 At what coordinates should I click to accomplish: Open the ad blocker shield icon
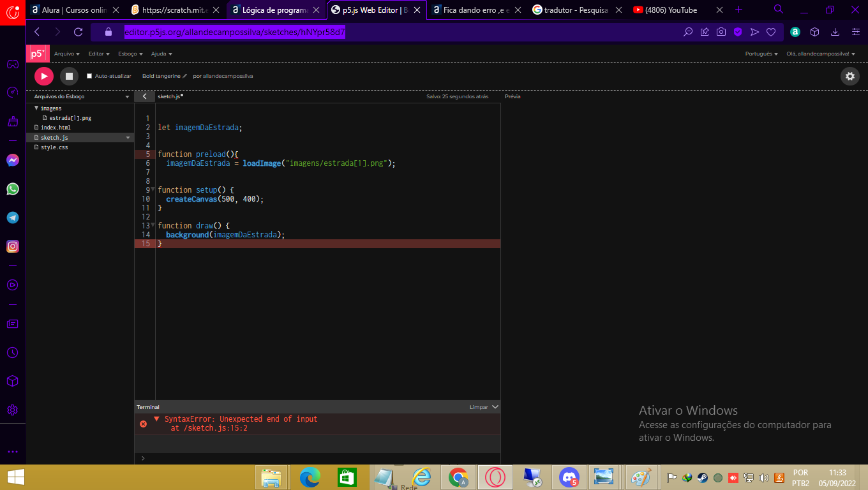coord(738,32)
